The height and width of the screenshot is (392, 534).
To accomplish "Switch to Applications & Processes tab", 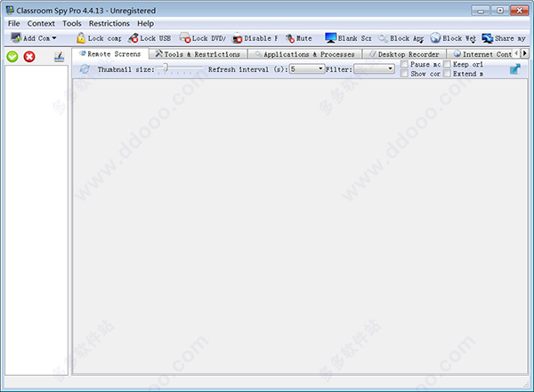I will 305,54.
